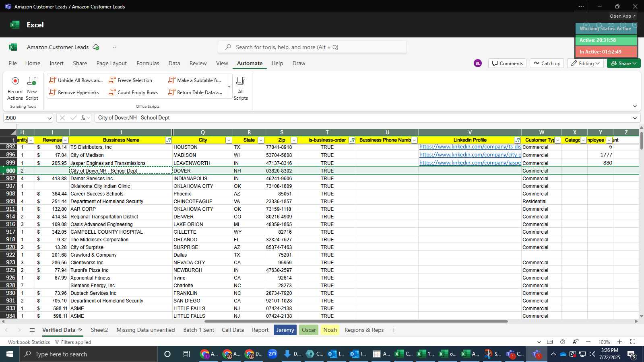Screen dimensions: 644x362
Task: Select the Missing Data unverified sheet
Action: point(146,330)
